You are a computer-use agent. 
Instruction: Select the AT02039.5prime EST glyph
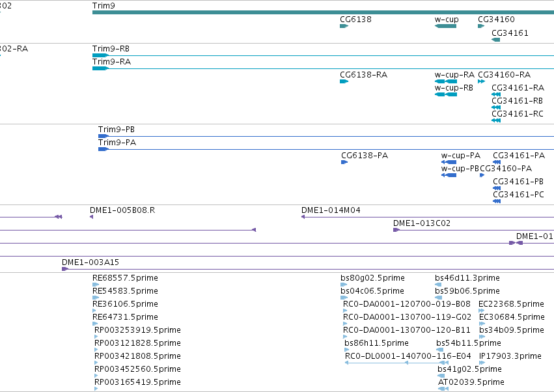(443, 389)
